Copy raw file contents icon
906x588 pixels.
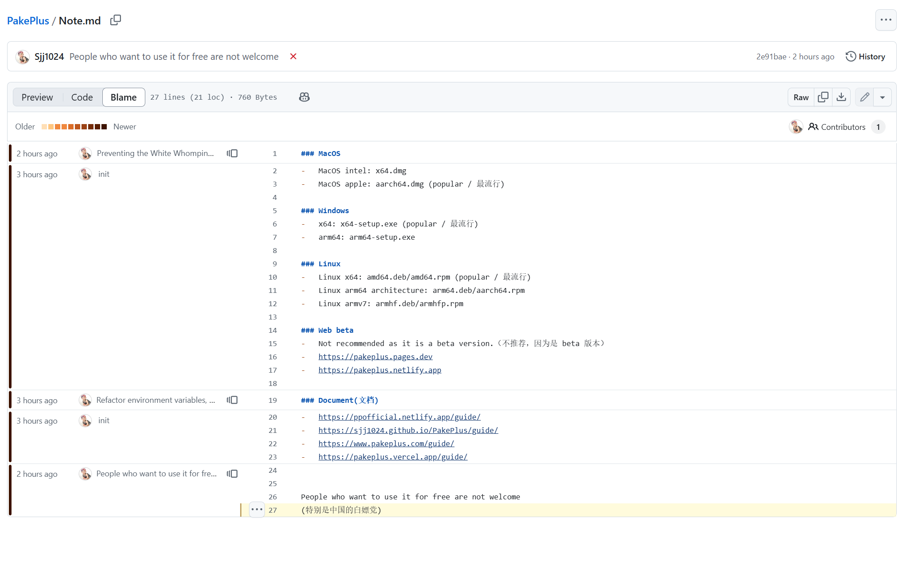coord(823,97)
